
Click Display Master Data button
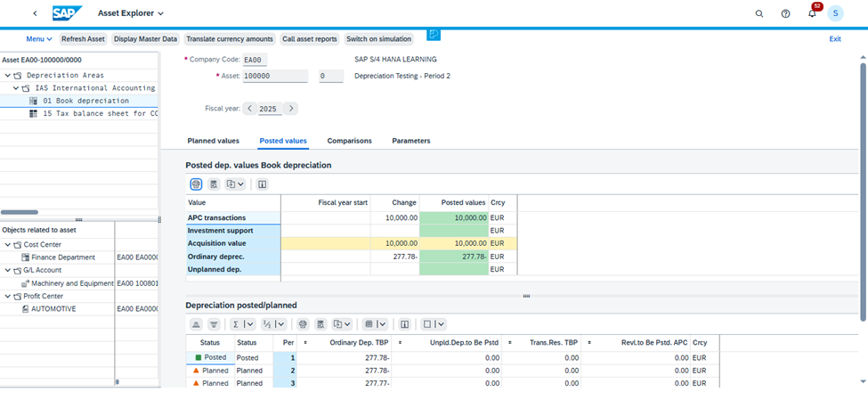click(146, 39)
